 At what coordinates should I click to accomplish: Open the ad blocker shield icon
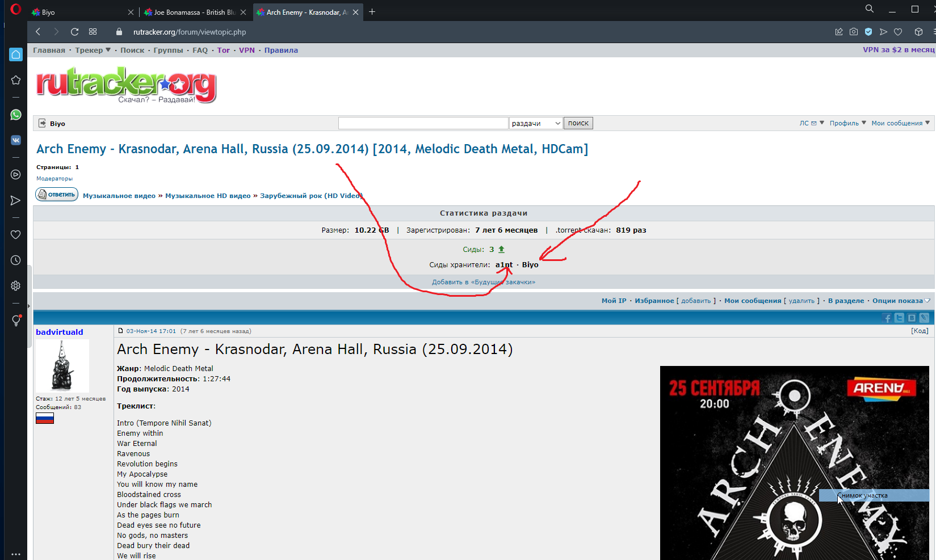click(868, 32)
